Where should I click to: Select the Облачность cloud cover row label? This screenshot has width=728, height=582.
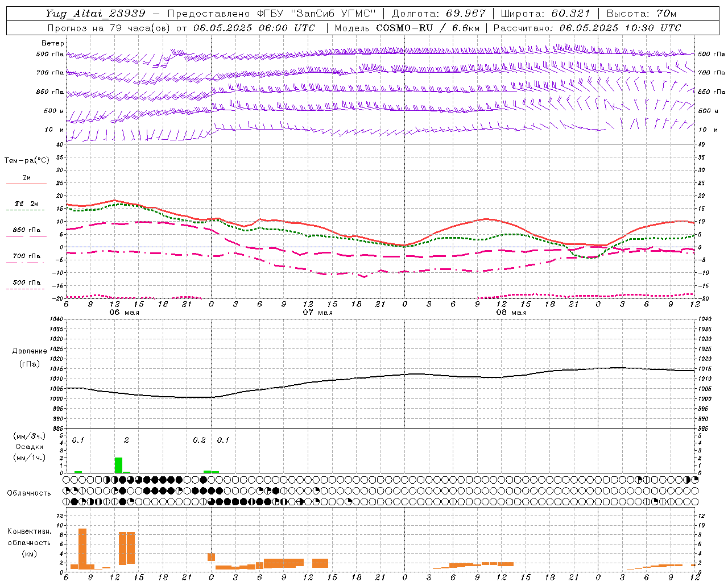29,493
